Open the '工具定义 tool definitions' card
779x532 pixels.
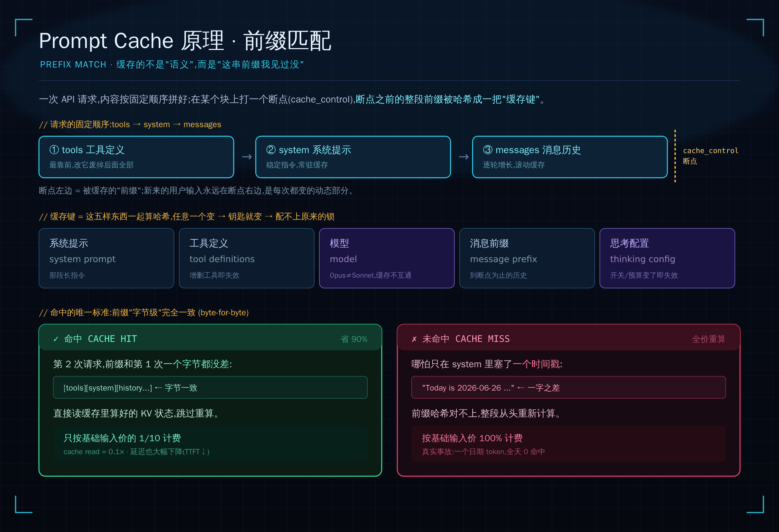[247, 258]
